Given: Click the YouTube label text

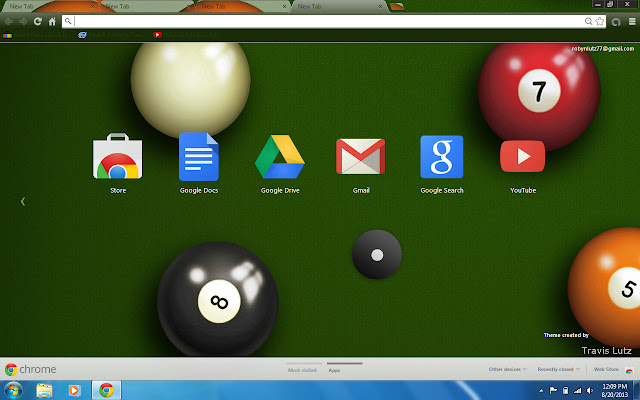Looking at the screenshot, I should click(523, 190).
